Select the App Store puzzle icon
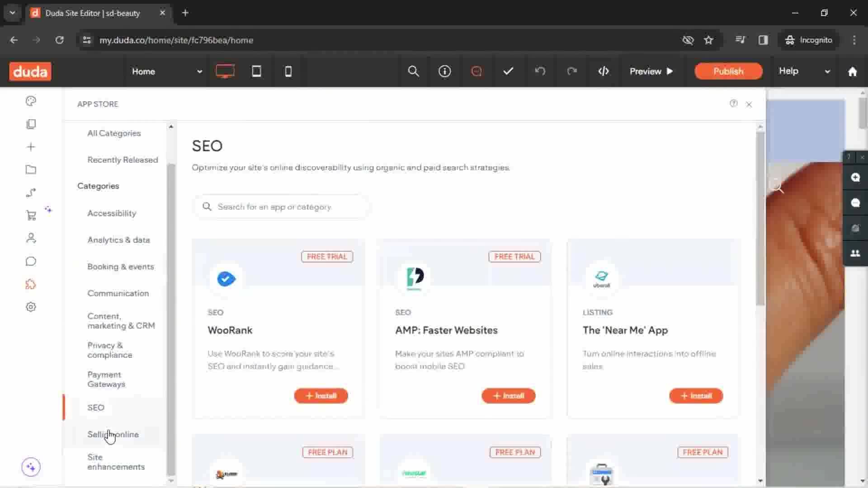Image resolution: width=868 pixels, height=488 pixels. click(31, 284)
